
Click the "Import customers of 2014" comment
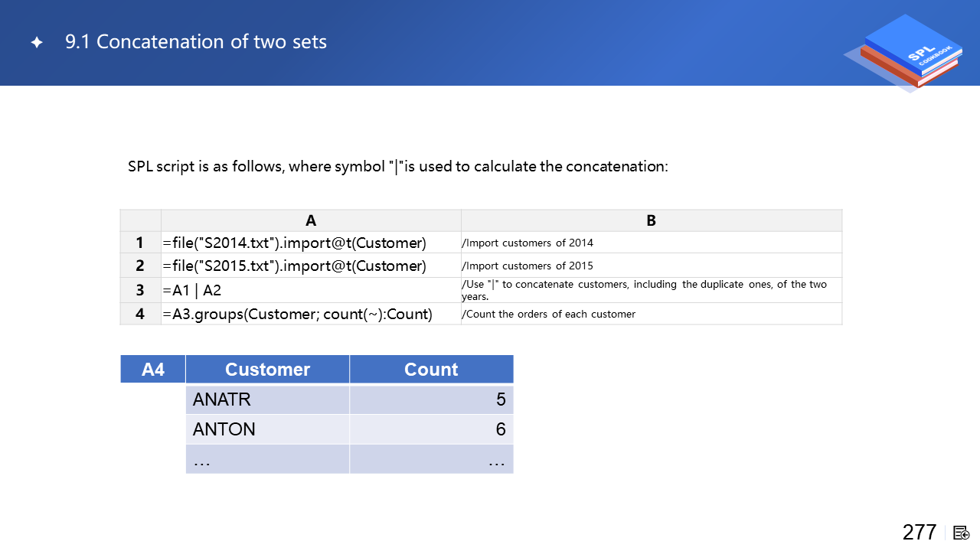coord(528,243)
